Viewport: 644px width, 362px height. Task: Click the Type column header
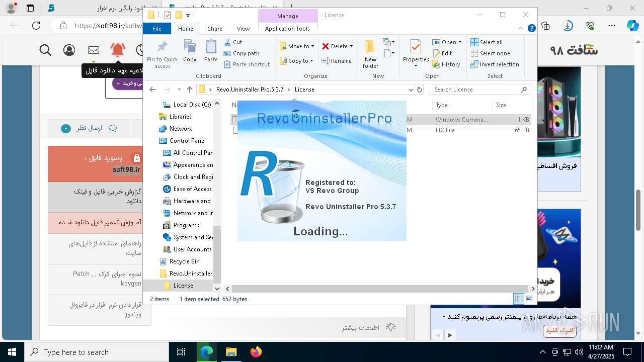pos(462,105)
